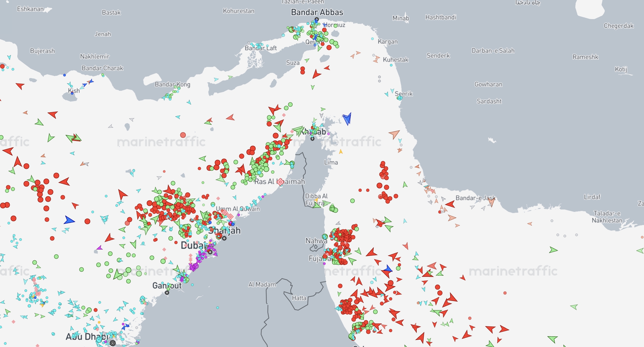Select the yellow vessel arrow above Lima label
Image resolution: width=644 pixels, height=347 pixels.
(341, 152)
